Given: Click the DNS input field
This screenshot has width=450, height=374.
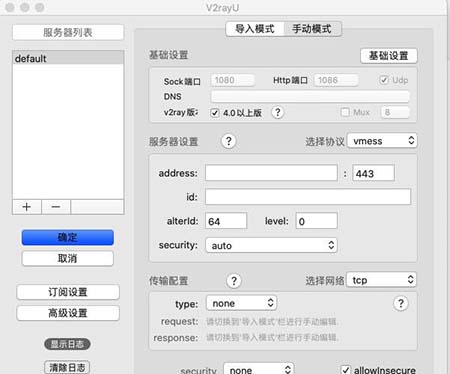Looking at the screenshot, I should [310, 96].
